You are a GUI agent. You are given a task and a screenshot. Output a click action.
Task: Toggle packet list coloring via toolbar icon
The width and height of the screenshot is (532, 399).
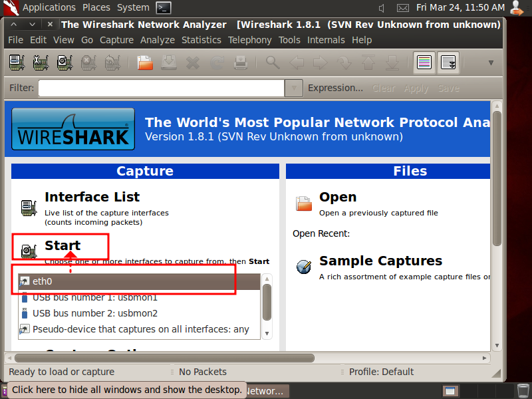tap(424, 62)
